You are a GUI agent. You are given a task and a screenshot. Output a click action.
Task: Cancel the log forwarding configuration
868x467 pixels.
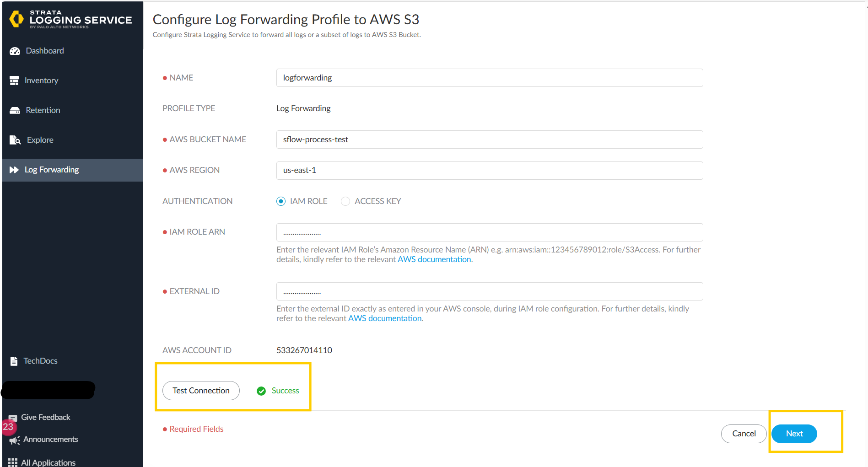[744, 434]
